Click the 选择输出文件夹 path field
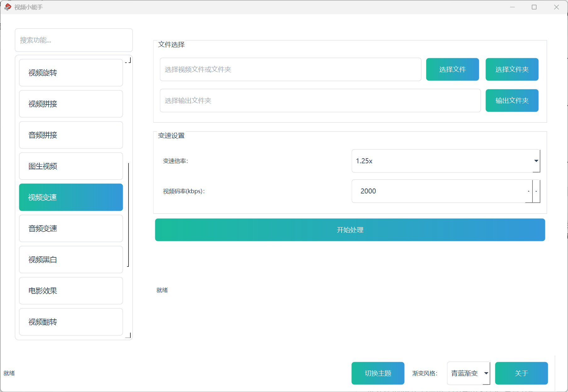The width and height of the screenshot is (568, 392). click(320, 100)
